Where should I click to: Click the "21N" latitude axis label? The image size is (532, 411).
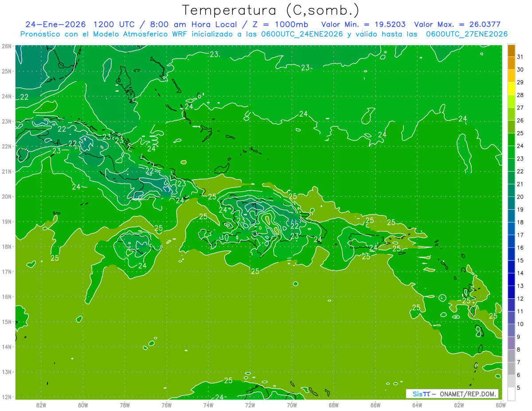pyautogui.click(x=7, y=171)
